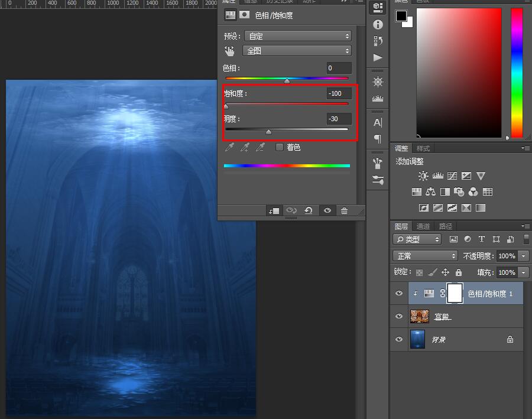The image size is (532, 419).
Task: Add a Brightness/Contrast adjustment
Action: point(423,176)
